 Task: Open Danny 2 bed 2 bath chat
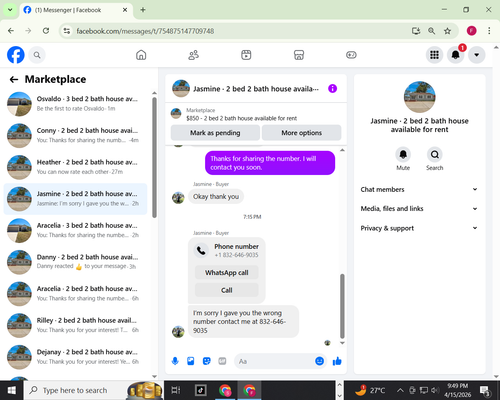click(75, 262)
